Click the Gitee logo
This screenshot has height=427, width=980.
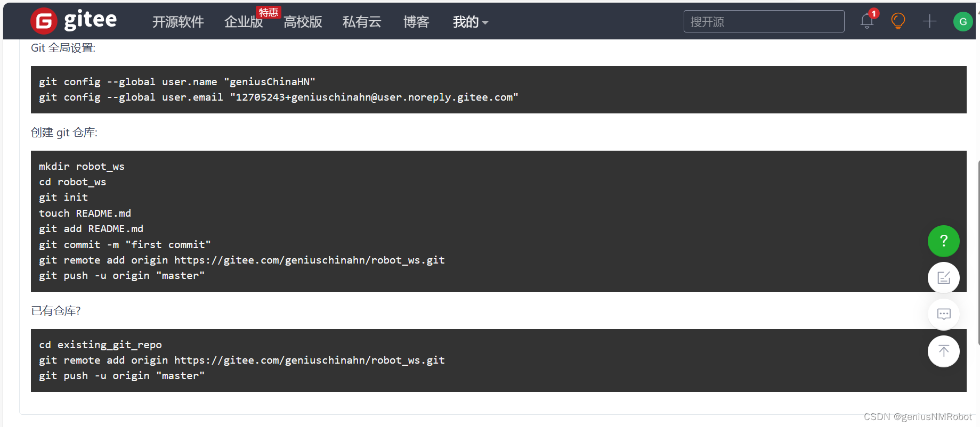coord(74,21)
